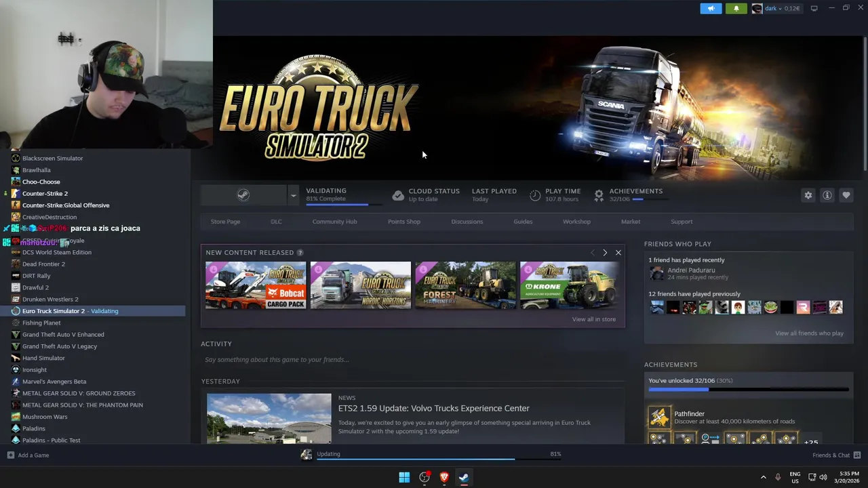Open the achievements gear-star icon

[599, 196]
